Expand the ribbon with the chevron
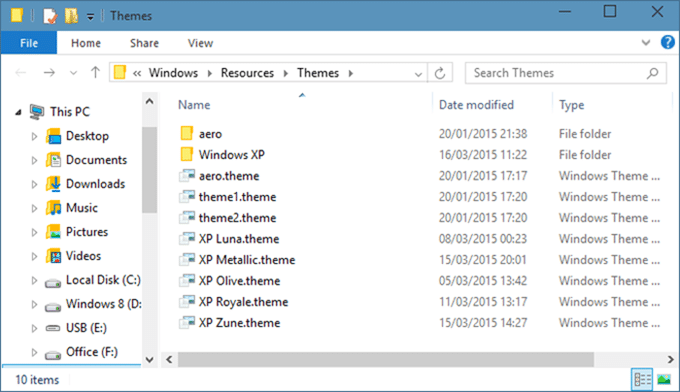The height and width of the screenshot is (392, 680). click(646, 42)
